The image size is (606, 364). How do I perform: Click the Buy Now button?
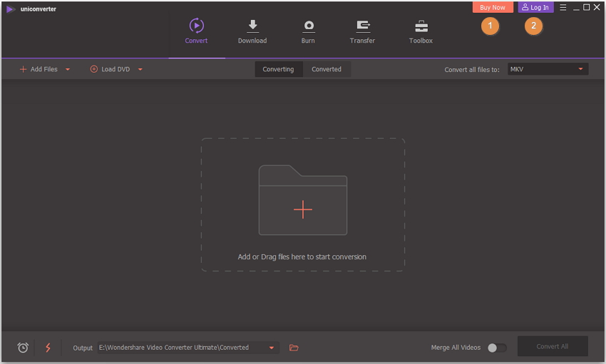coord(493,7)
